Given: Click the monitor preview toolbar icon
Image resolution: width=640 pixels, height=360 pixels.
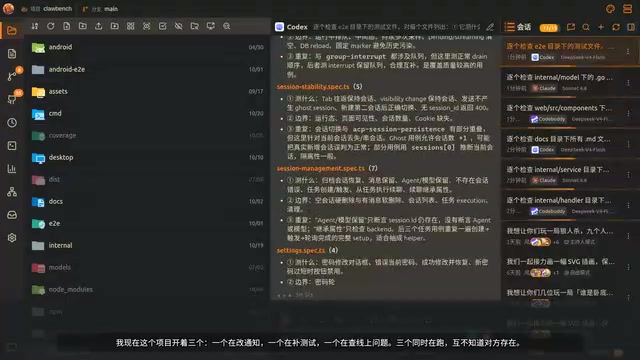Looking at the screenshot, I should tap(211, 26).
